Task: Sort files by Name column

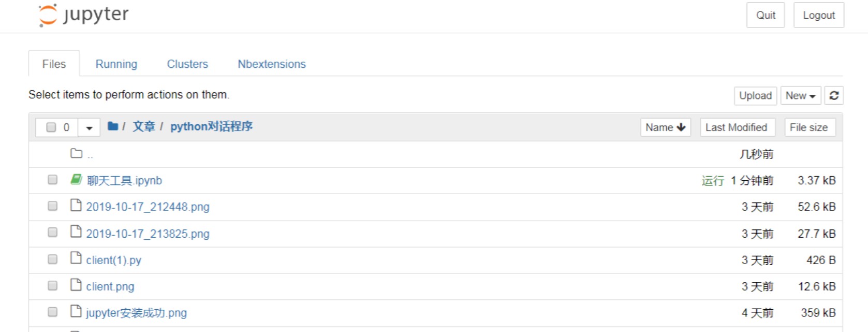Action: point(666,127)
